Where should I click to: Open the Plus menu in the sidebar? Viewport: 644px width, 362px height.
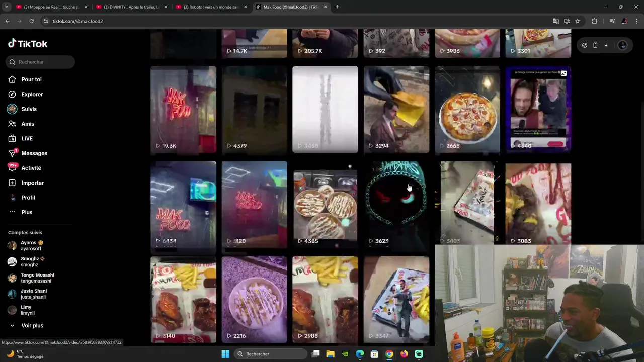[x=27, y=212]
